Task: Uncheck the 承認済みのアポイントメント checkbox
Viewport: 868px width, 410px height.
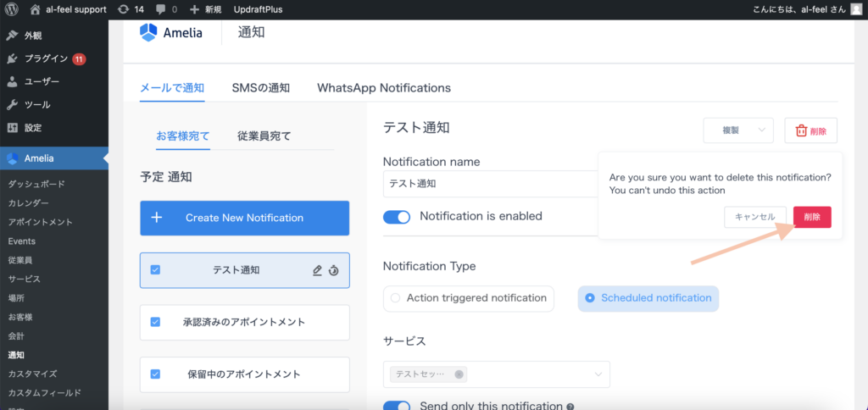Action: [155, 322]
